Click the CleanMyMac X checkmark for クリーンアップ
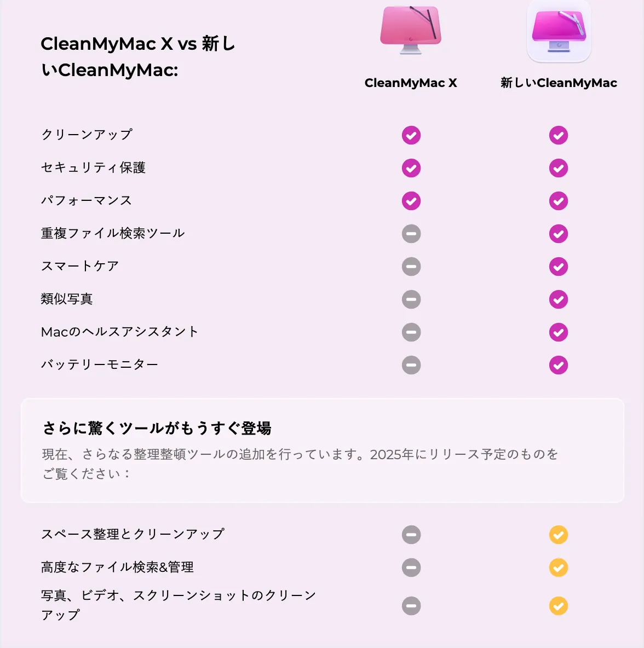 point(411,135)
